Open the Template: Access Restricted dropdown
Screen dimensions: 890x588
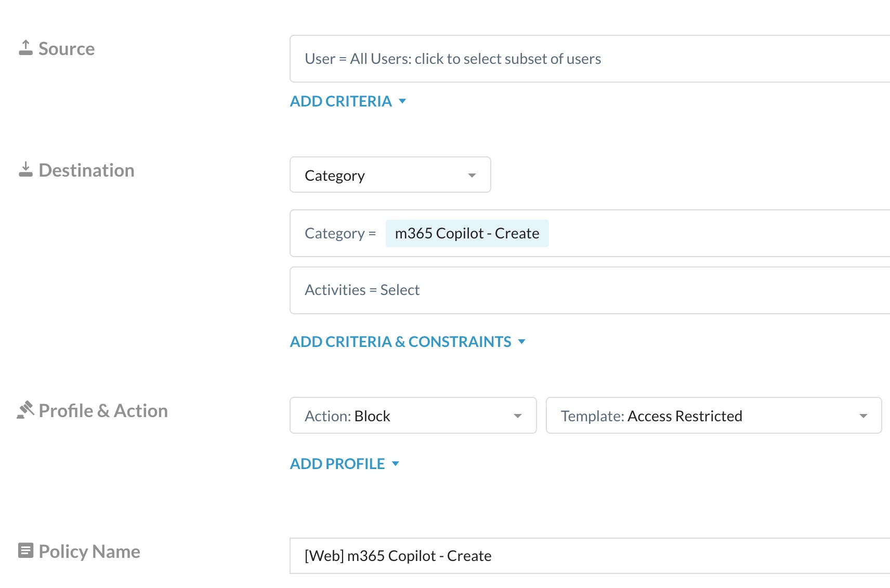pyautogui.click(x=713, y=416)
